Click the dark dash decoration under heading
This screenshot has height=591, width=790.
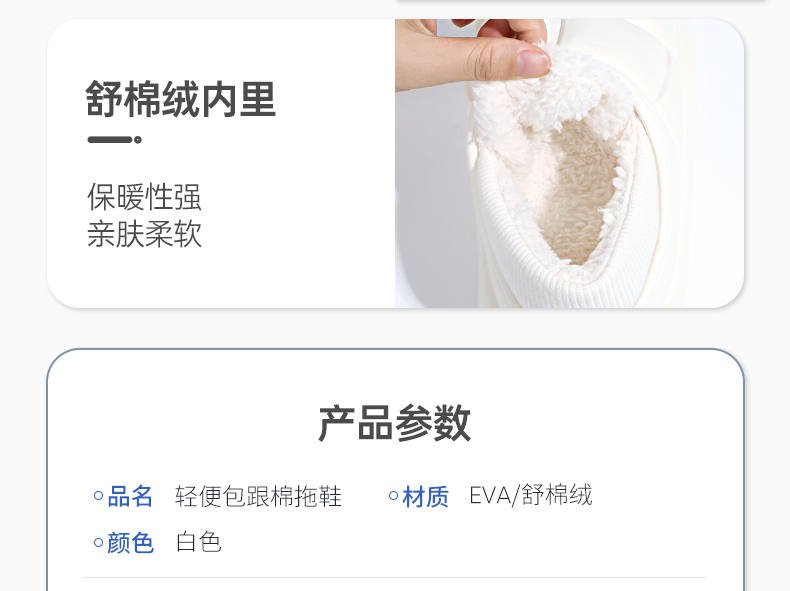pos(110,140)
